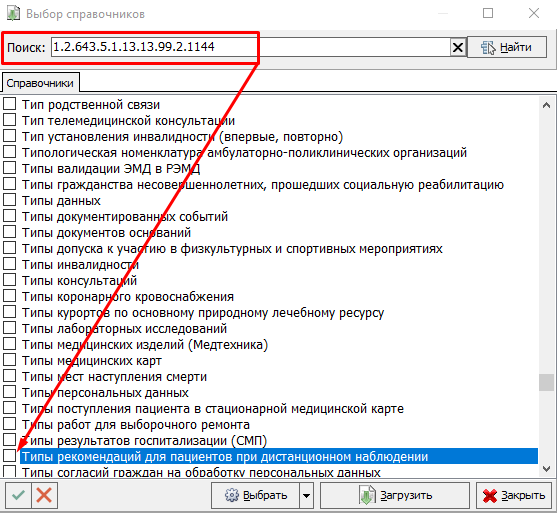
Task: Click the scrollbar up arrow
Action: coord(546,105)
